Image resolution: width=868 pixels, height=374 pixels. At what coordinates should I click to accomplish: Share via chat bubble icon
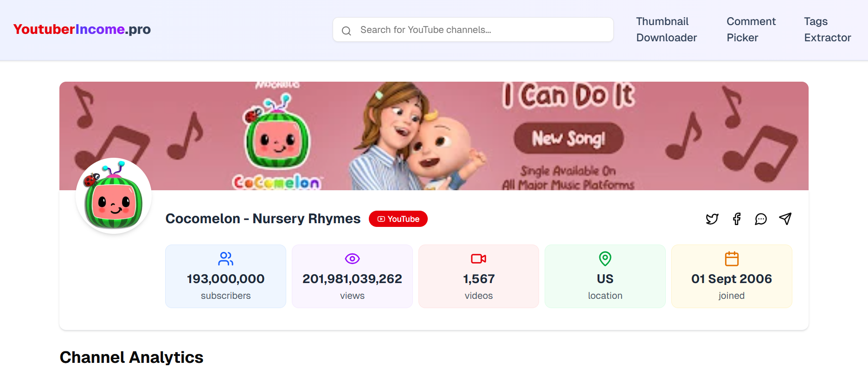click(x=761, y=219)
